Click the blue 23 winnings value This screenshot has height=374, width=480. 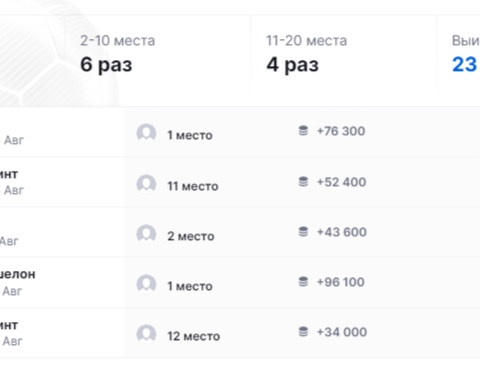pyautogui.click(x=465, y=64)
